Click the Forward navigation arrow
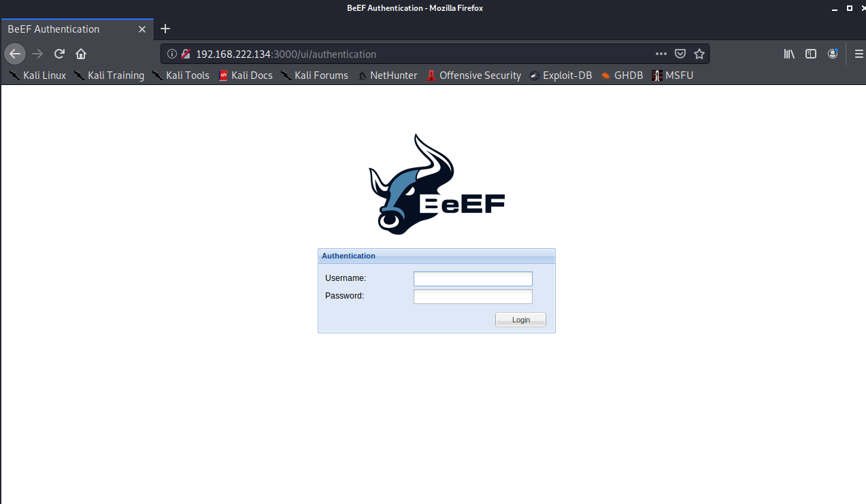Image resolution: width=866 pixels, height=504 pixels. tap(37, 54)
